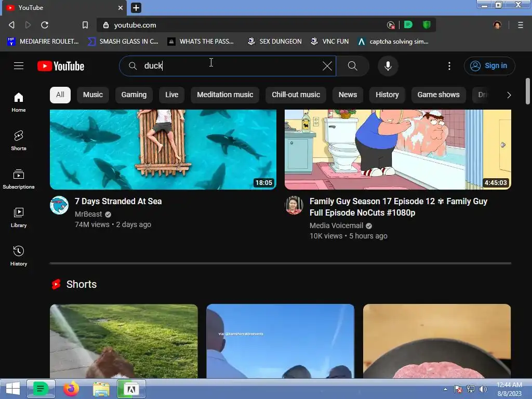Select the History filter chip
Viewport: 532px width, 399px height.
387,95
